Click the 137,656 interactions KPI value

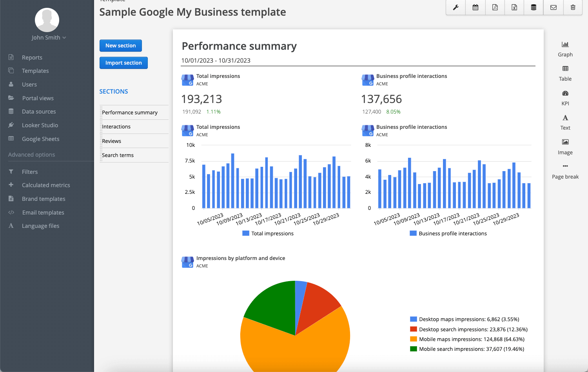381,99
